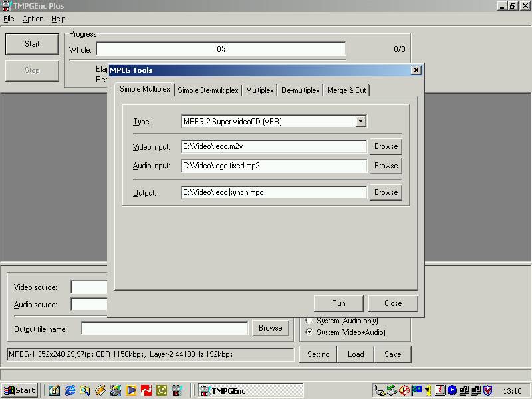Click in the Video input path field
532x399 pixels.
(274, 146)
